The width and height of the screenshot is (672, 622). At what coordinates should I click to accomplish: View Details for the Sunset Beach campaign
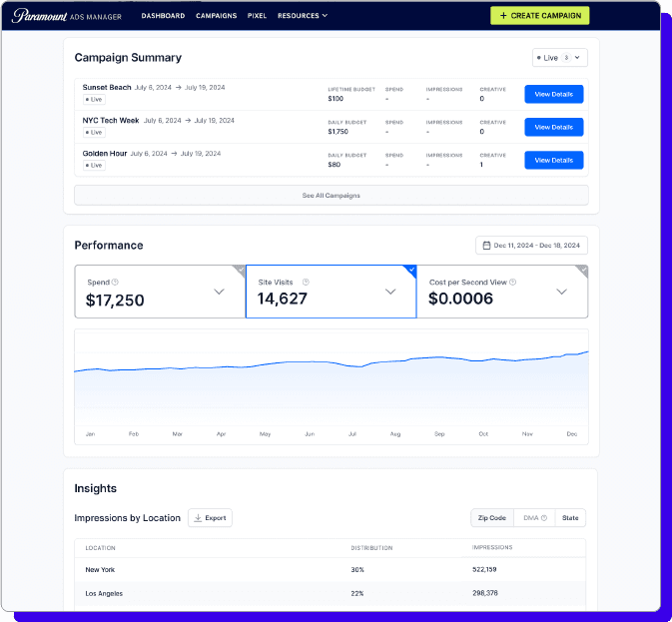[x=553, y=94]
